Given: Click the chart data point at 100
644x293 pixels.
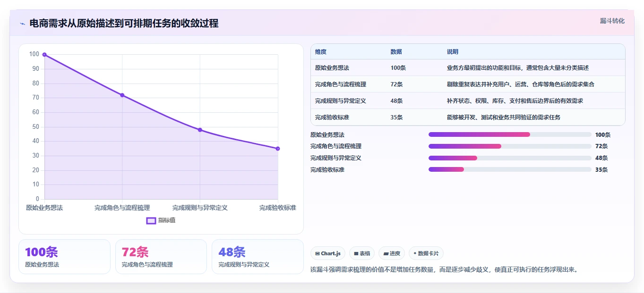Looking at the screenshot, I should 44,55.
